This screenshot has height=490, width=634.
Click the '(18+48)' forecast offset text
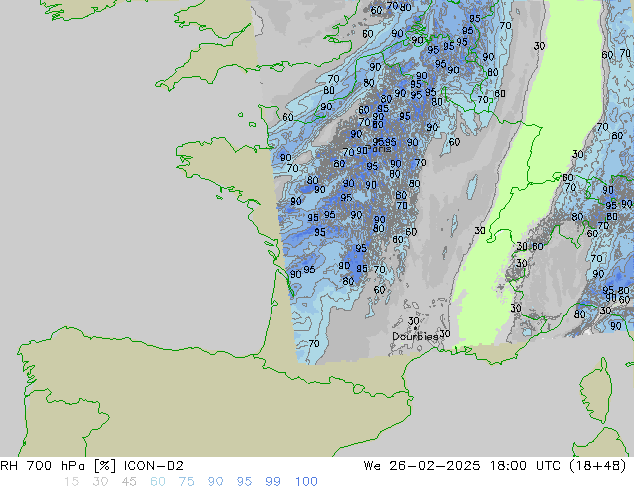coord(598,466)
